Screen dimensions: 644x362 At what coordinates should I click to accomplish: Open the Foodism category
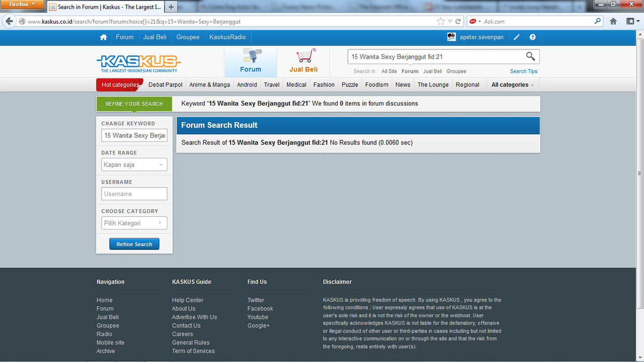pyautogui.click(x=377, y=84)
